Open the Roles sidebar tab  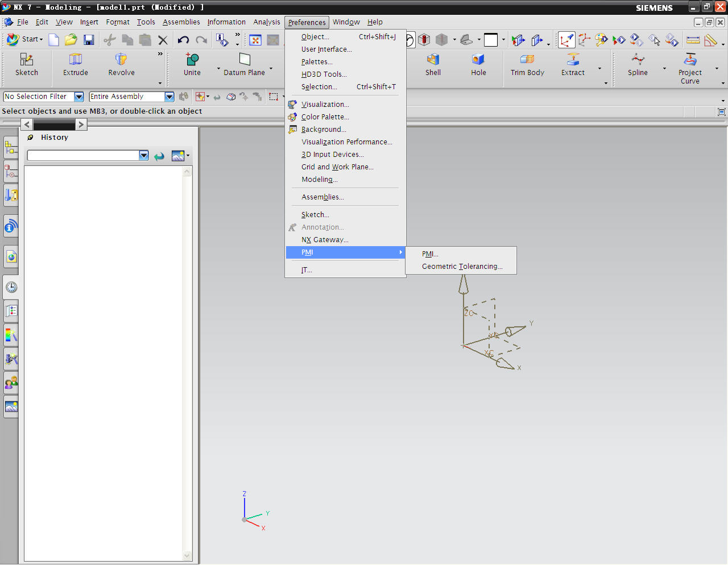(11, 383)
